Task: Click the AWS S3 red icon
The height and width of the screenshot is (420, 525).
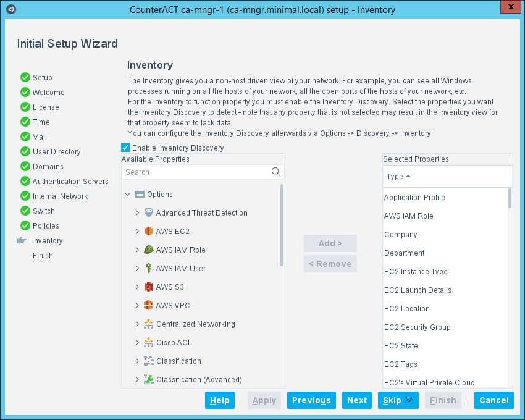Action: coord(149,287)
